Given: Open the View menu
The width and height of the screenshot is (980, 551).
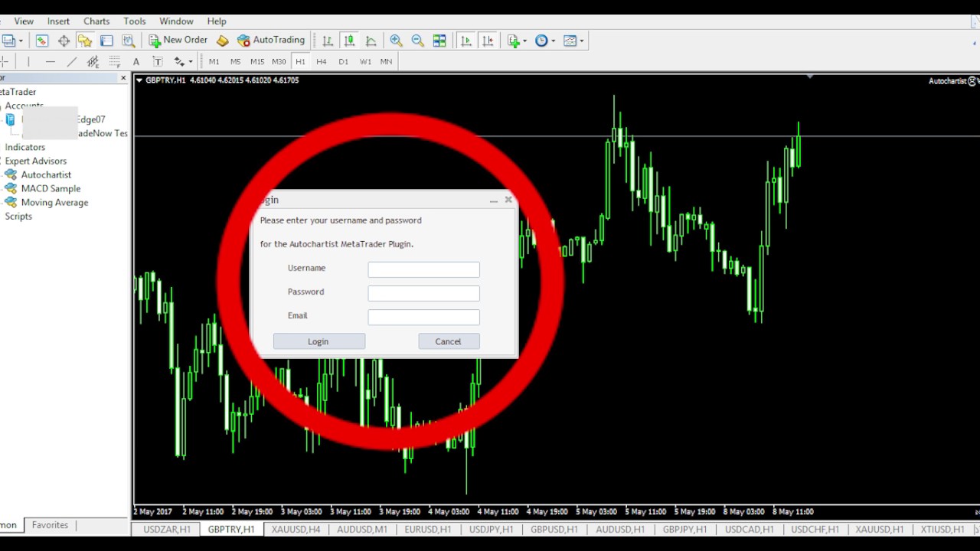Looking at the screenshot, I should coord(24,21).
